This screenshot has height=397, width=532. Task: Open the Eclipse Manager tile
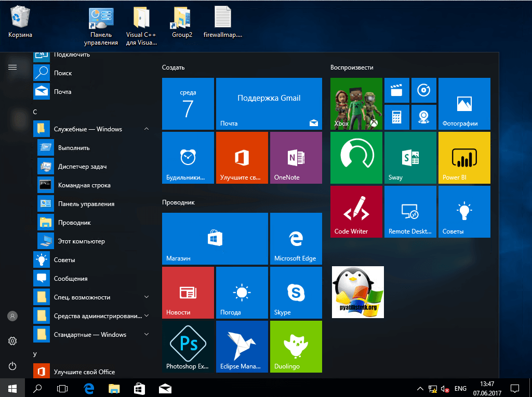tap(242, 347)
